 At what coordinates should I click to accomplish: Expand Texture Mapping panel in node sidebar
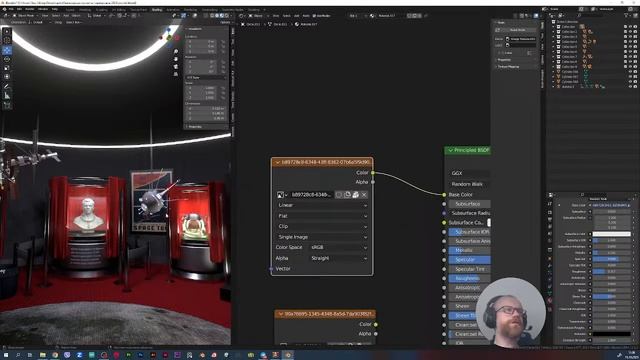(508, 67)
